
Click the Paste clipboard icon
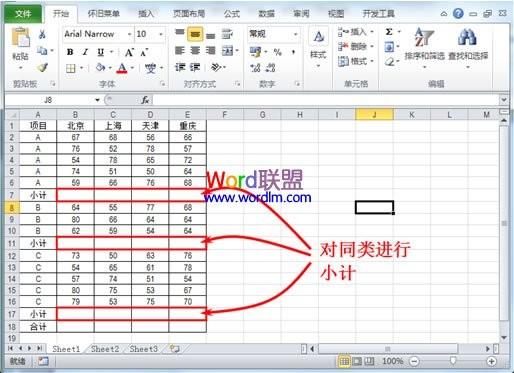pos(20,37)
